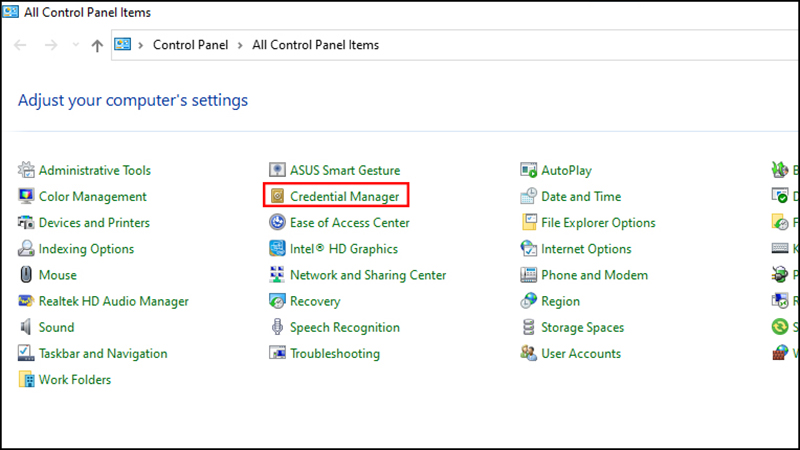Screen dimensions: 800x450
Task: Open ASUS Smart Gesture link
Action: click(x=345, y=170)
